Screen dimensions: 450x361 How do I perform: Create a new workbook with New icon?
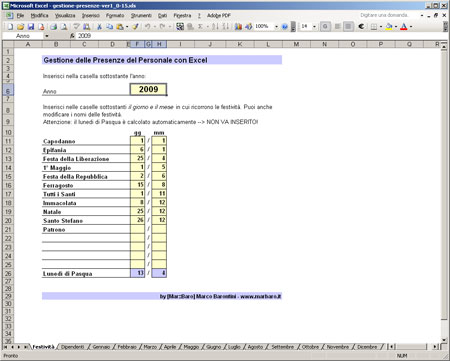coord(10,27)
